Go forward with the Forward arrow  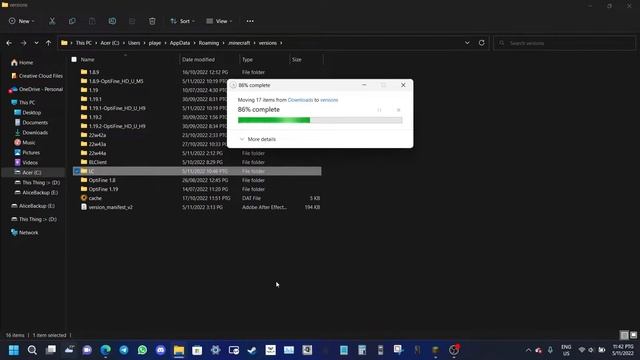pos(23,43)
